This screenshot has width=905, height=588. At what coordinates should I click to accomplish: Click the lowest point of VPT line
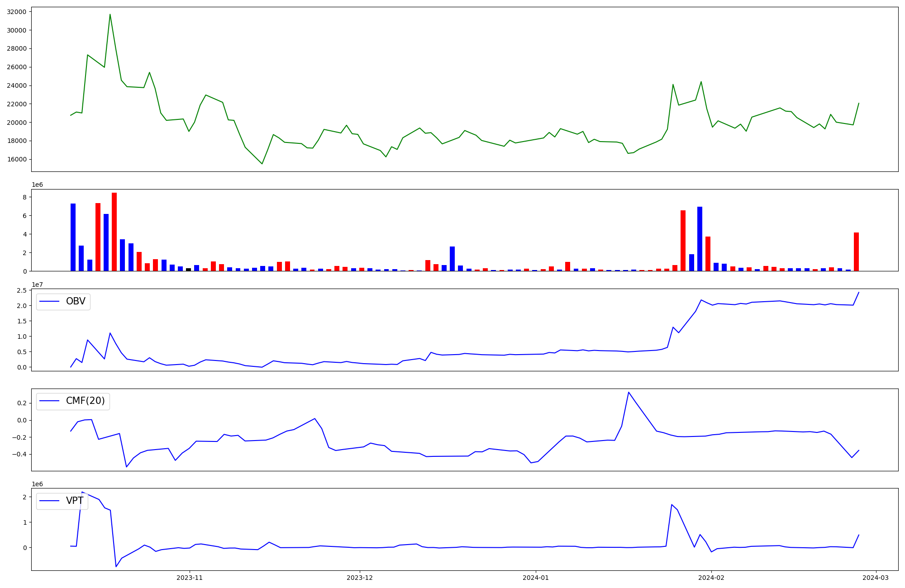click(x=116, y=566)
